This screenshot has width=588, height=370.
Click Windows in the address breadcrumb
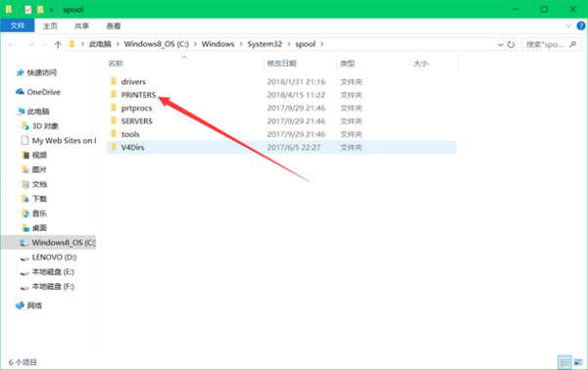[x=218, y=44]
